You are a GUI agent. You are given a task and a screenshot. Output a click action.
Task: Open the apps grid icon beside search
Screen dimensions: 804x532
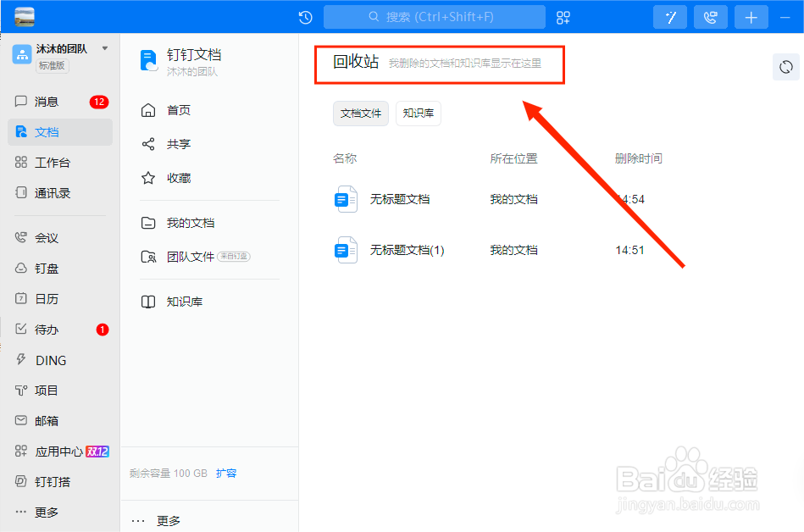563,17
